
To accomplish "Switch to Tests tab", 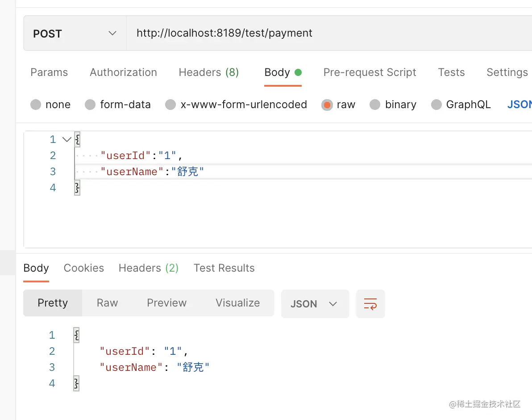I will tap(451, 72).
